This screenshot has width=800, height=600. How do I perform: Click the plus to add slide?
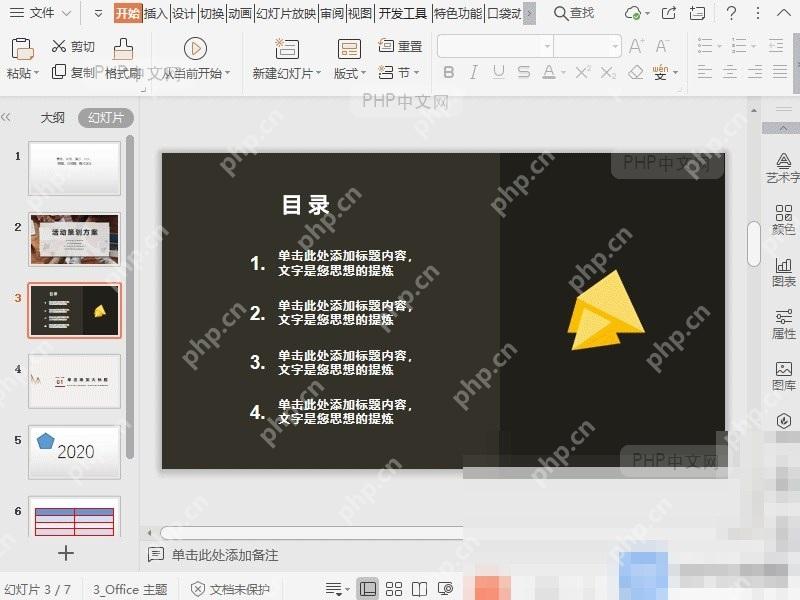point(66,553)
